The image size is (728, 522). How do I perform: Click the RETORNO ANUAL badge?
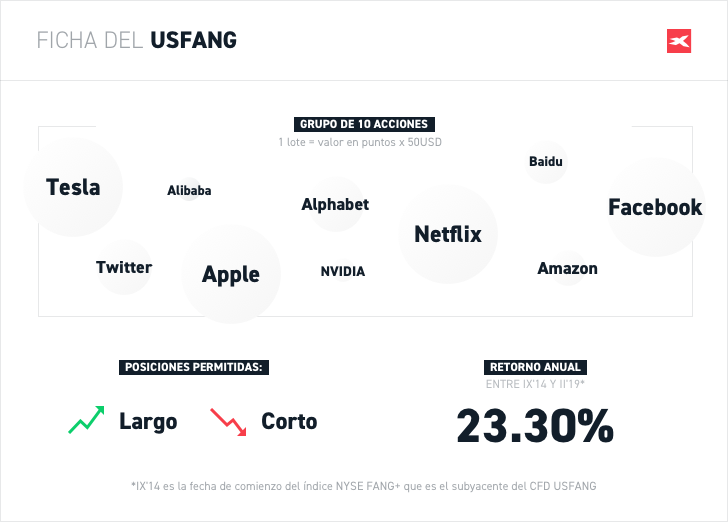(x=535, y=366)
